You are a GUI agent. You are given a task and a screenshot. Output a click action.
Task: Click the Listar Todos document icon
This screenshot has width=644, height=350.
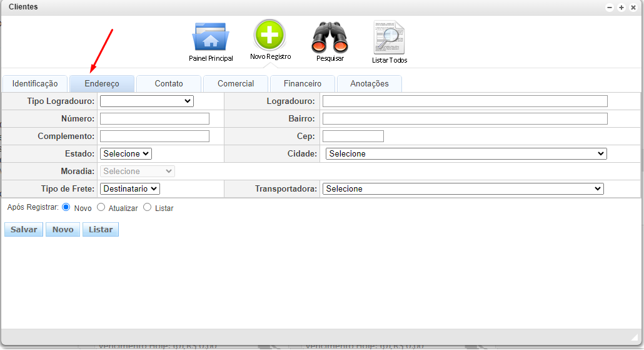click(389, 38)
